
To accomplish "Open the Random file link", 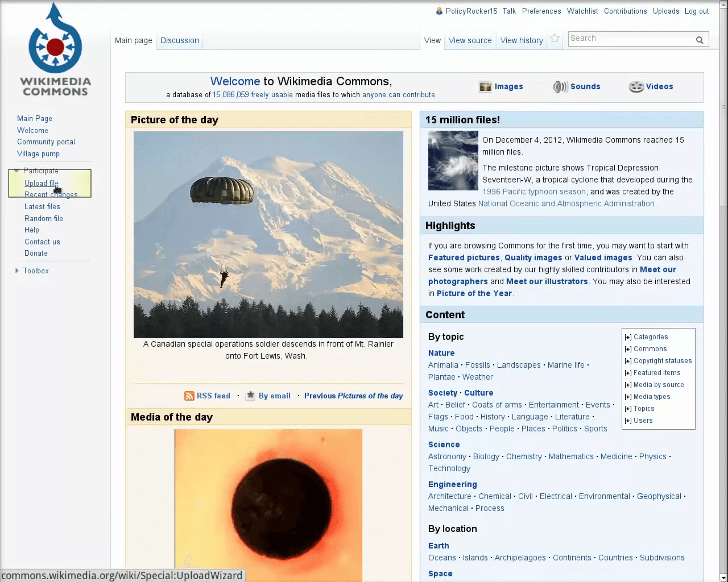I will coord(44,218).
